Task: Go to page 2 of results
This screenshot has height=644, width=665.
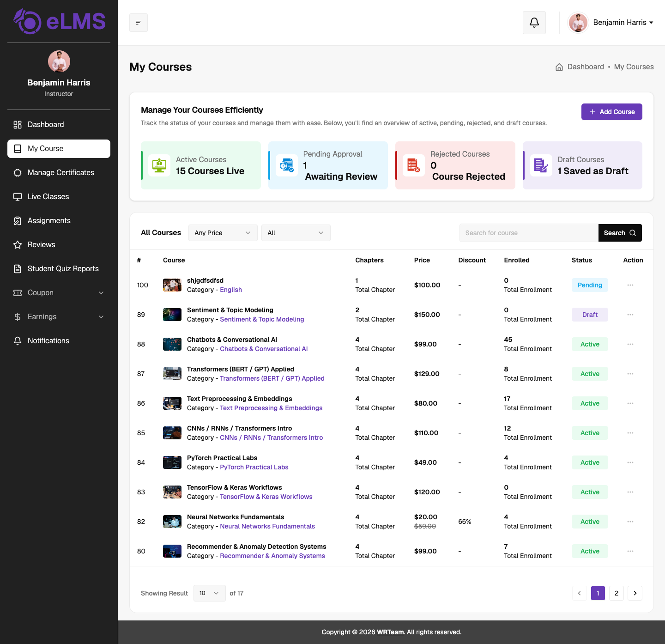Action: point(617,593)
